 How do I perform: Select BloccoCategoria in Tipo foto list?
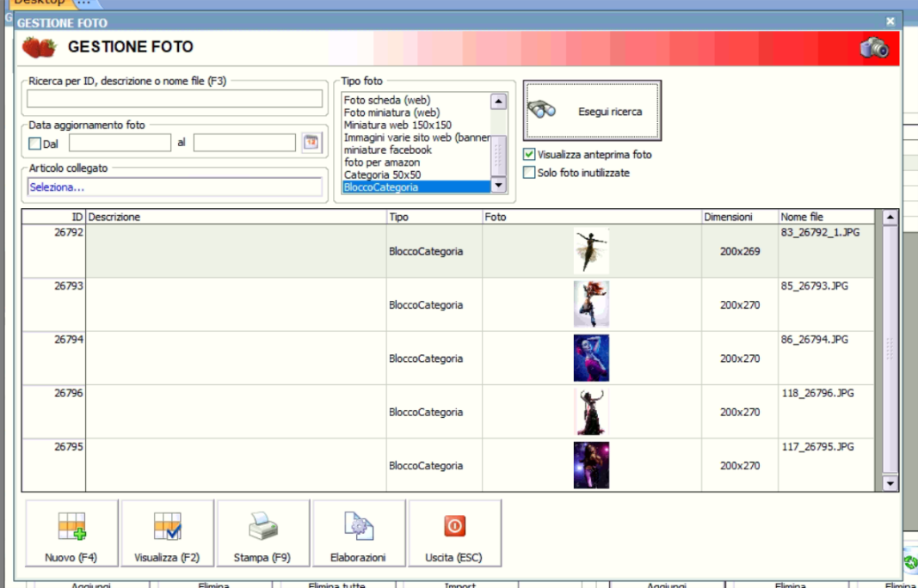pos(416,187)
